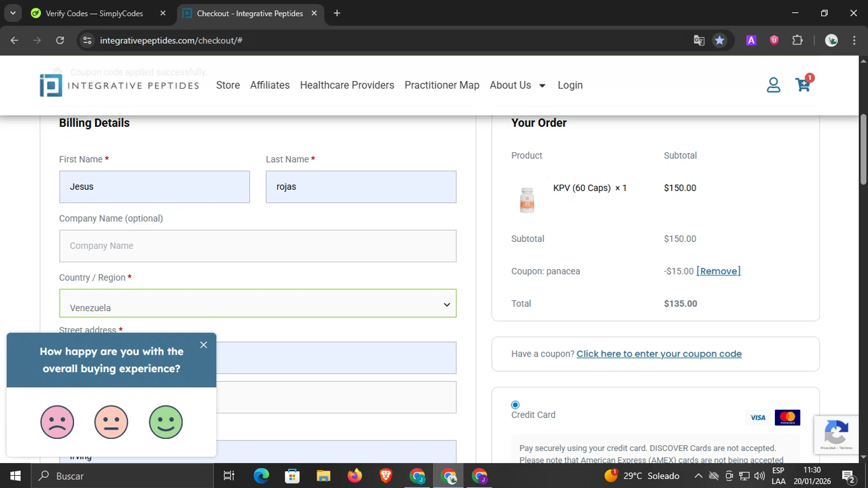The image size is (868, 488).
Task: Switch to the Verify Codes — SimplyCodes tab
Action: click(x=94, y=13)
